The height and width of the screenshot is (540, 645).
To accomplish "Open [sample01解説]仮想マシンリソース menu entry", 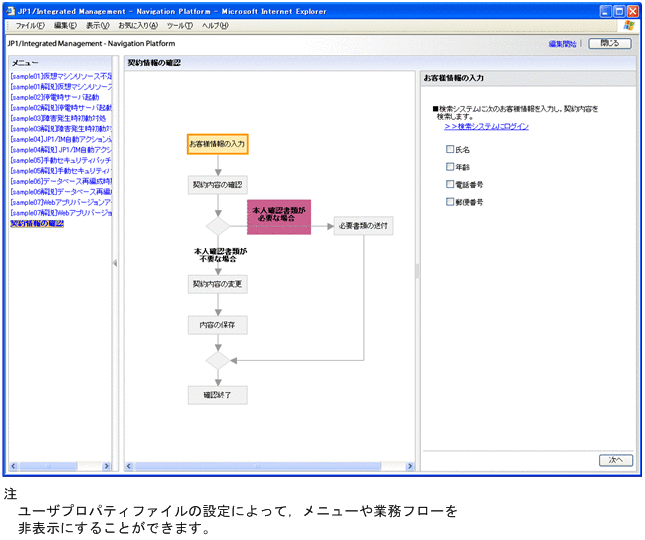I will [x=61, y=87].
